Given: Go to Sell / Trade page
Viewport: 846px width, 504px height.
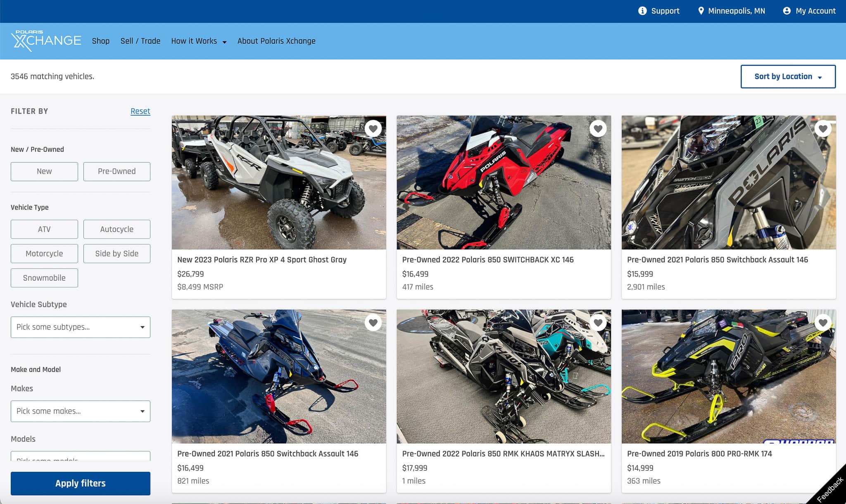Looking at the screenshot, I should [140, 41].
